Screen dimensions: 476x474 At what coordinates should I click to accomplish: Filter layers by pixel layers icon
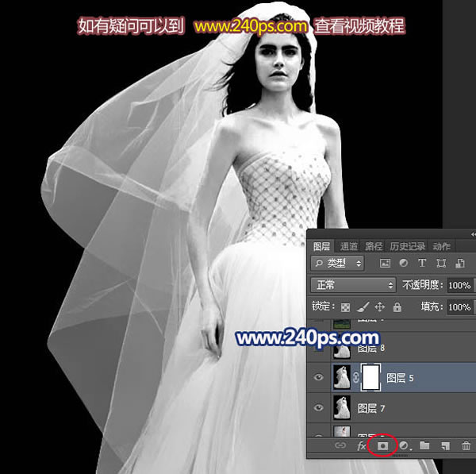coord(385,263)
